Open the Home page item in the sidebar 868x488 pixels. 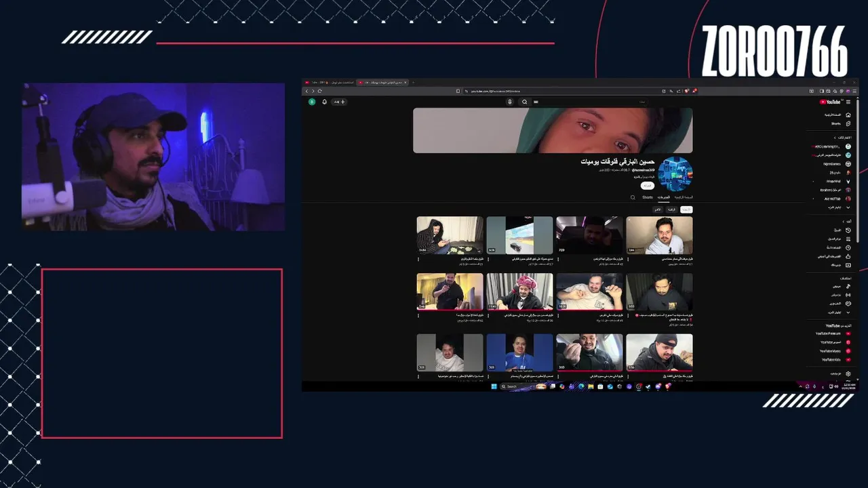(x=835, y=115)
